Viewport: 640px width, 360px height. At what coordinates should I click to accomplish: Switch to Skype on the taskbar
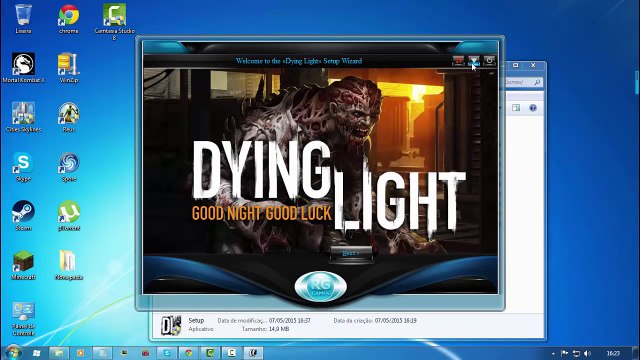[x=167, y=353]
